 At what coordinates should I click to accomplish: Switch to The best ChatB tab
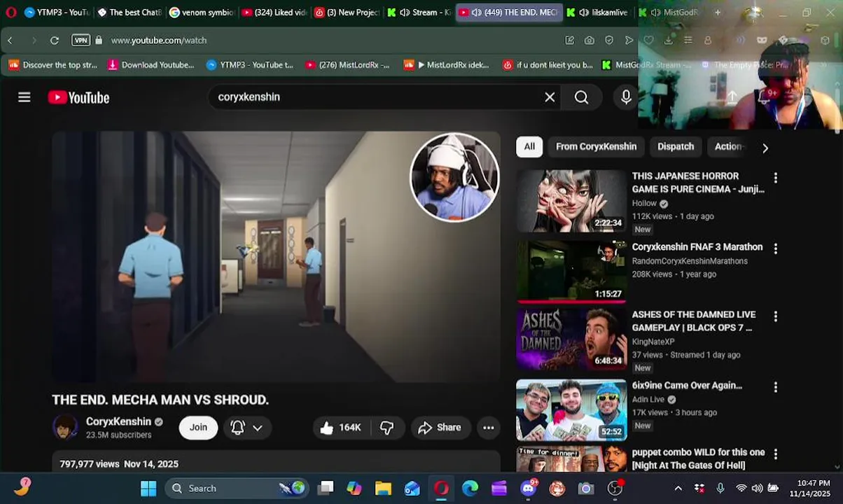point(129,13)
